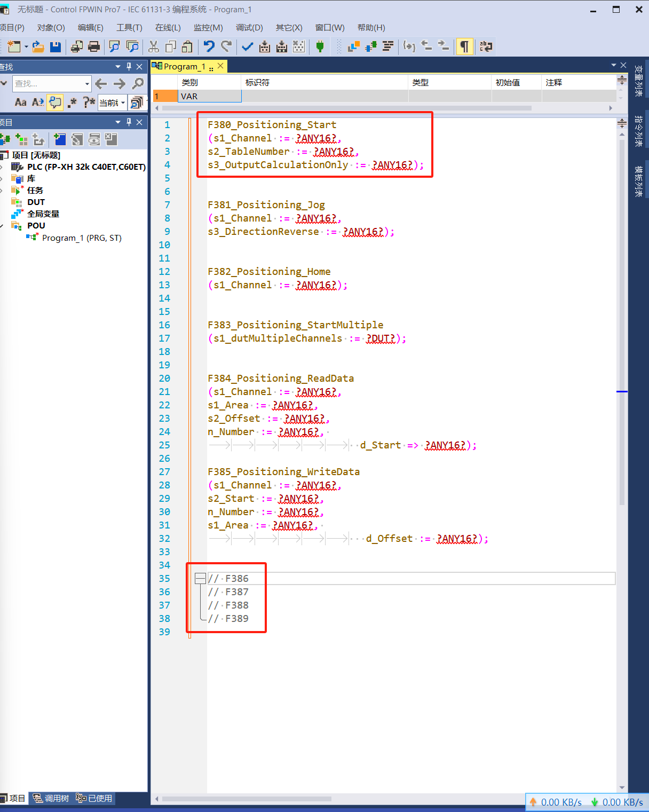
Task: Open the find text history dropdown
Action: click(87, 84)
